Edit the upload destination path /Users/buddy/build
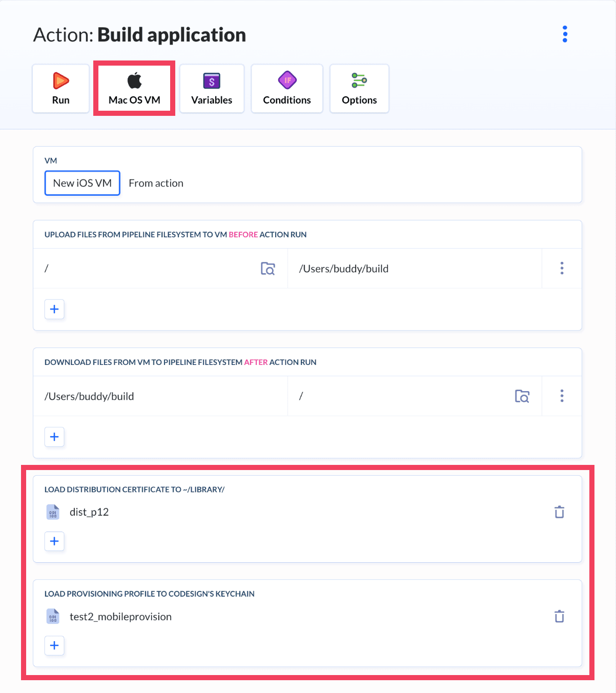Image resolution: width=616 pixels, height=693 pixels. 410,269
